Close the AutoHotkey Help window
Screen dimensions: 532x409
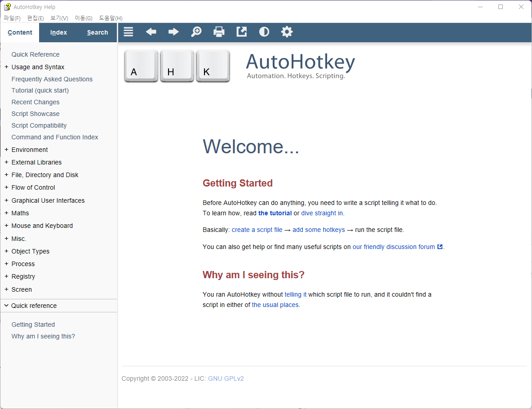click(x=521, y=7)
